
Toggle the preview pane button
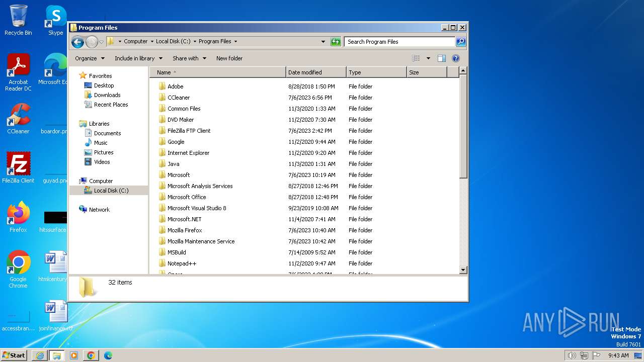coord(441,58)
